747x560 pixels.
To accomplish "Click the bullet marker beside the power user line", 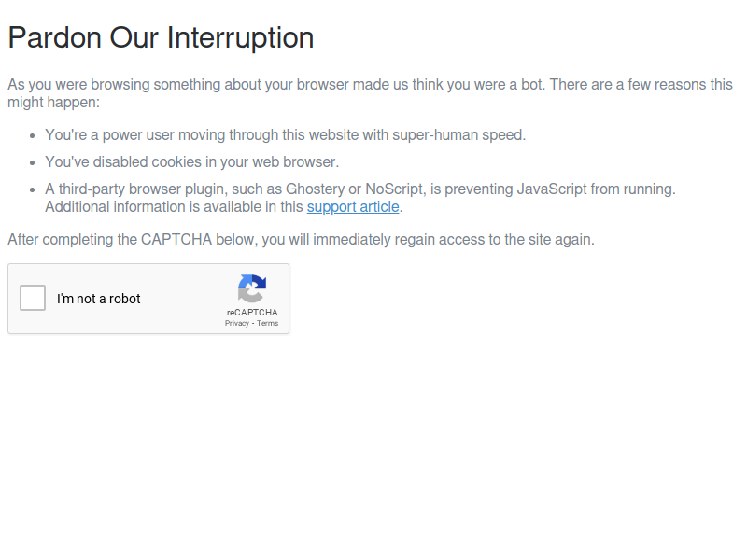I will click(33, 136).
